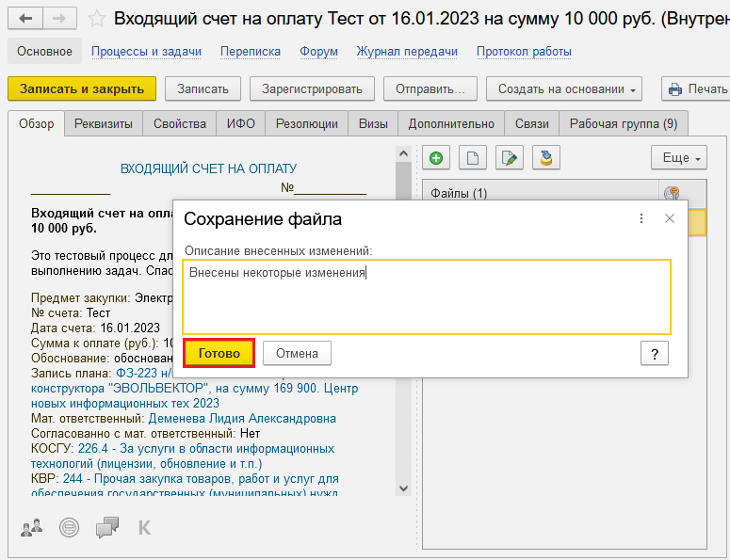Click the question mark help button
730x560 pixels.
[x=655, y=353]
